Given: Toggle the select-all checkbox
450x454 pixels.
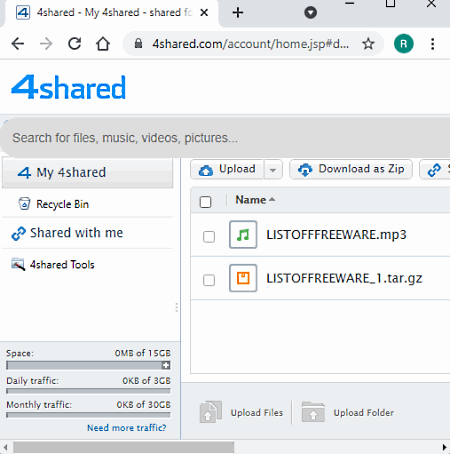Looking at the screenshot, I should point(205,202).
